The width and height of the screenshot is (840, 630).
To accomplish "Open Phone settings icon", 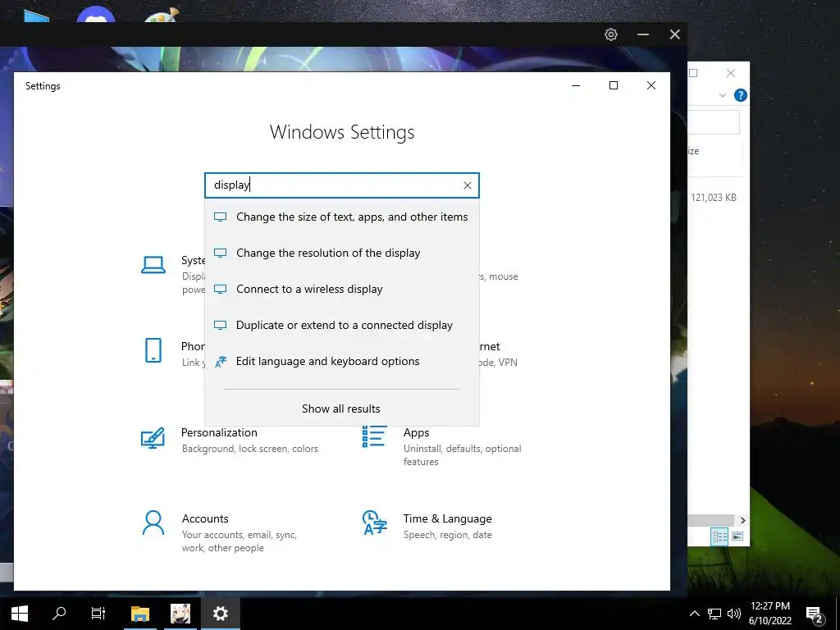I will click(153, 350).
